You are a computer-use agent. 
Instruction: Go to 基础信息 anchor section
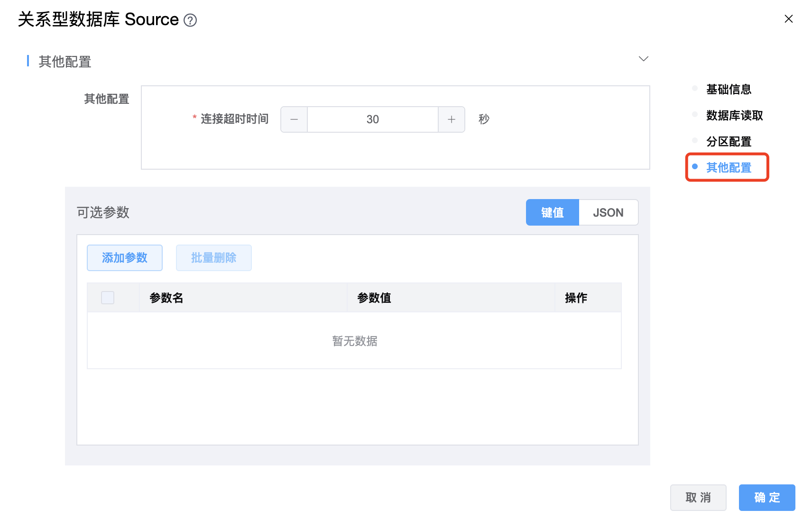click(728, 89)
